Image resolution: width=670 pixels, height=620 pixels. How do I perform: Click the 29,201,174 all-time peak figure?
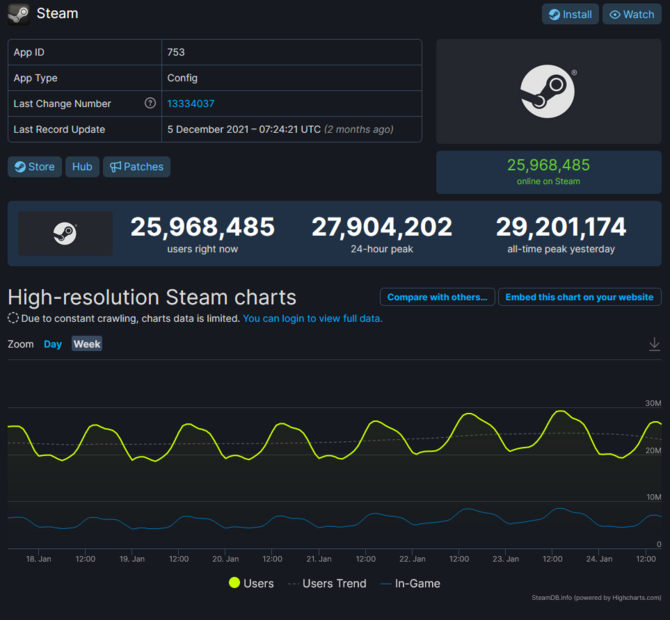[561, 226]
